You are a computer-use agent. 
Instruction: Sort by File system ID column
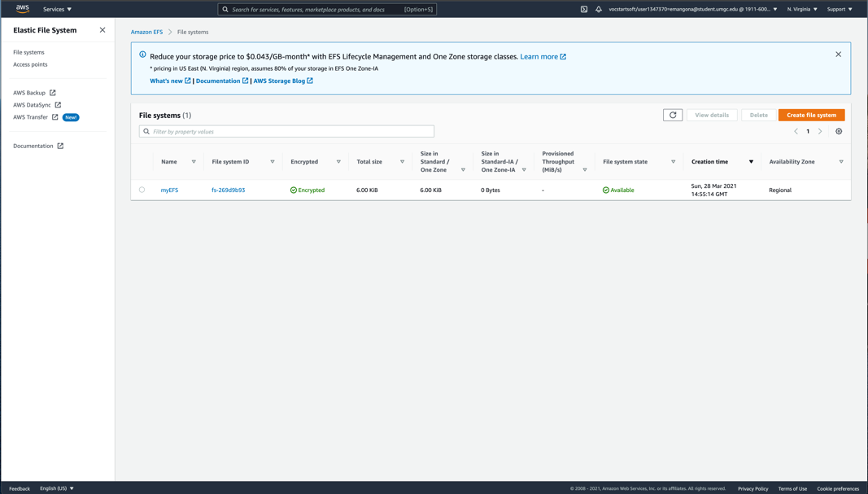273,162
